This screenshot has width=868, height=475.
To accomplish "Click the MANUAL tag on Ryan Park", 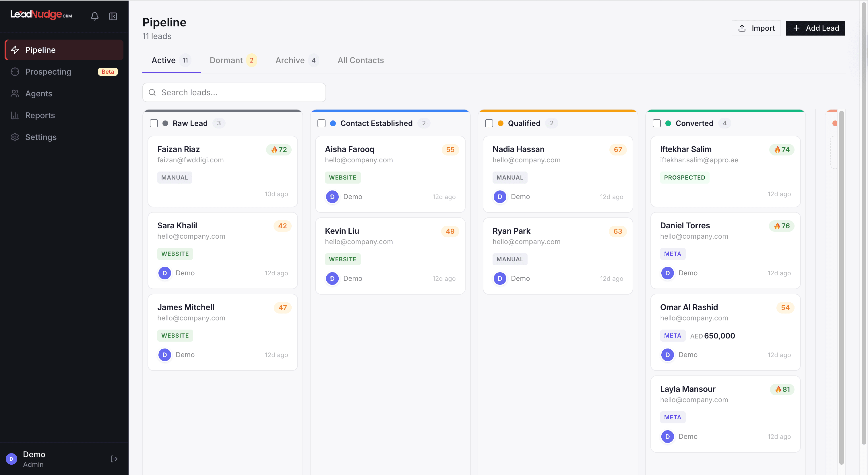I will (x=510, y=259).
